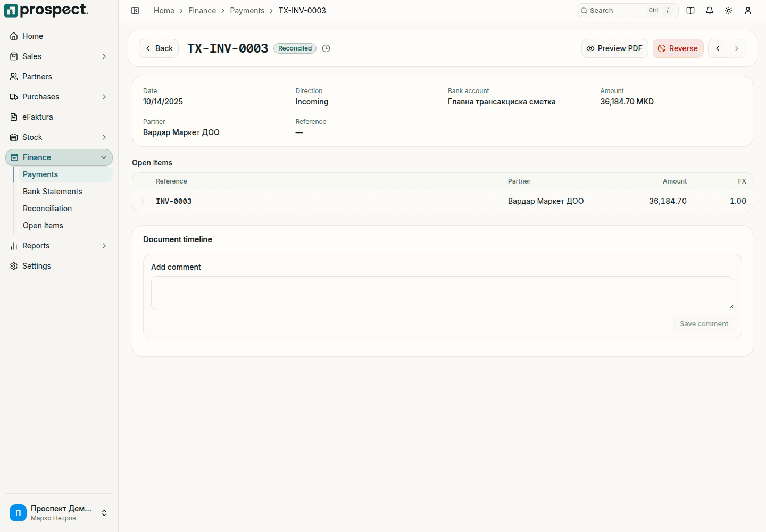
Task: Click the Sales bag icon
Action: pos(14,56)
